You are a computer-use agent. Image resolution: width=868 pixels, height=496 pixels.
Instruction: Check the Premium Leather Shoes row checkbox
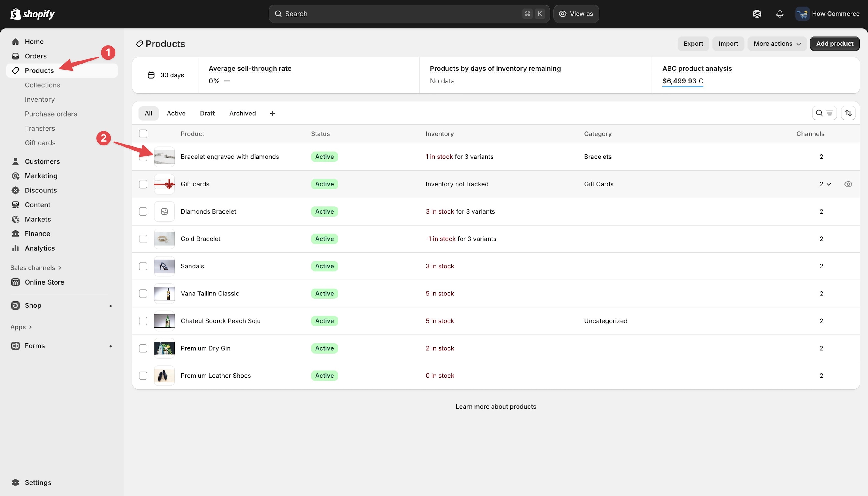[143, 376]
